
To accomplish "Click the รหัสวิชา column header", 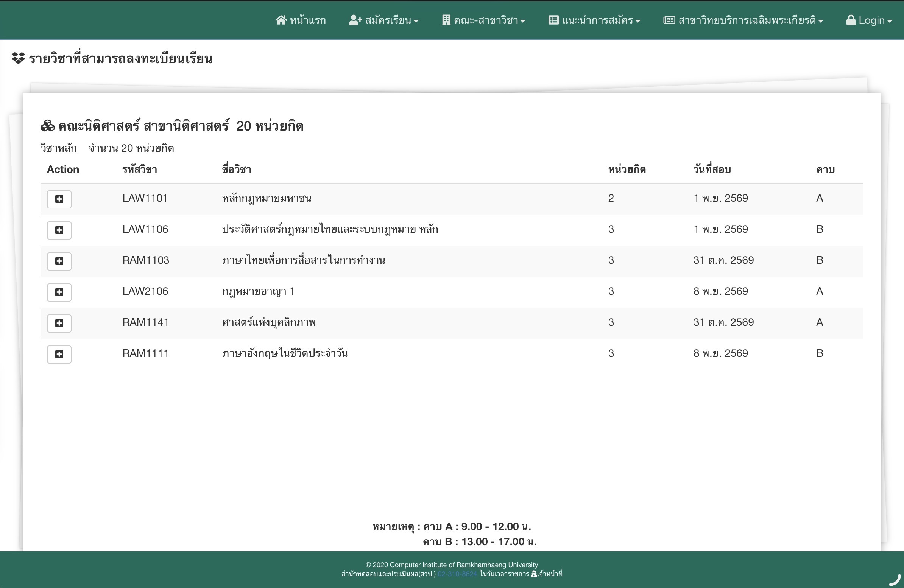I will click(x=139, y=169).
